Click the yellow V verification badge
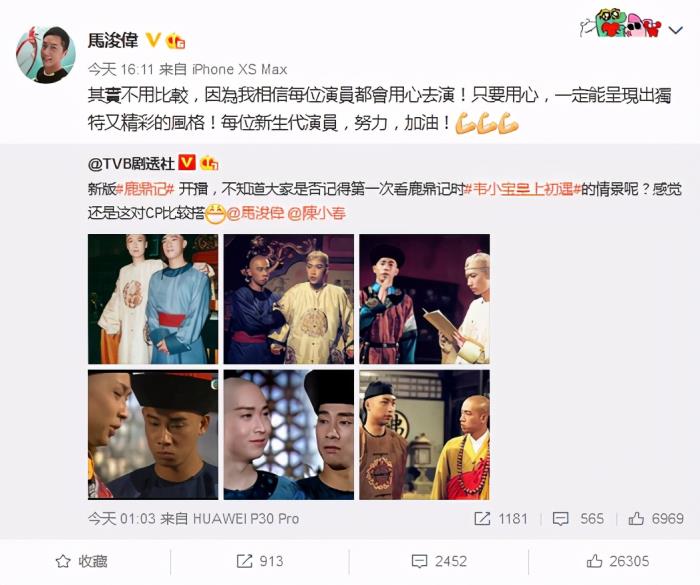Image resolution: width=700 pixels, height=585 pixels. [153, 40]
